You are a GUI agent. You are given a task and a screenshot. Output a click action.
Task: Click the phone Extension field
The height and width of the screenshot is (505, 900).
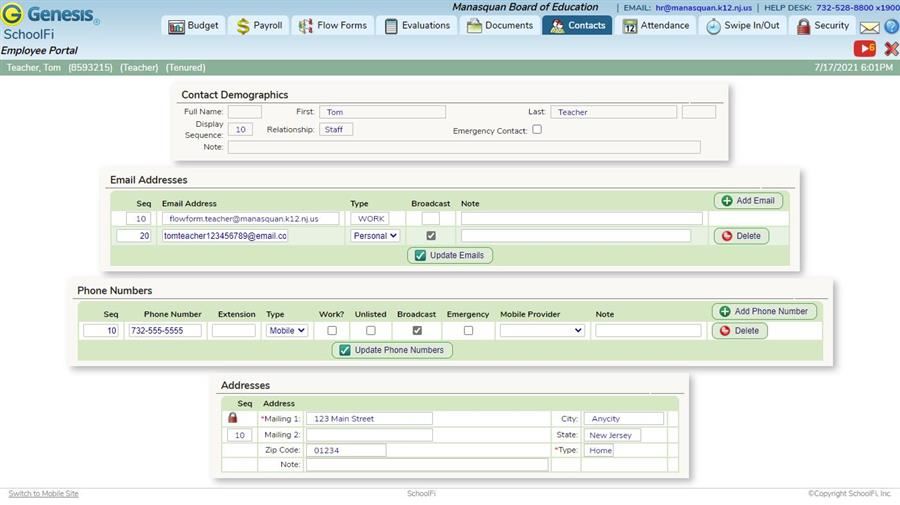234,331
